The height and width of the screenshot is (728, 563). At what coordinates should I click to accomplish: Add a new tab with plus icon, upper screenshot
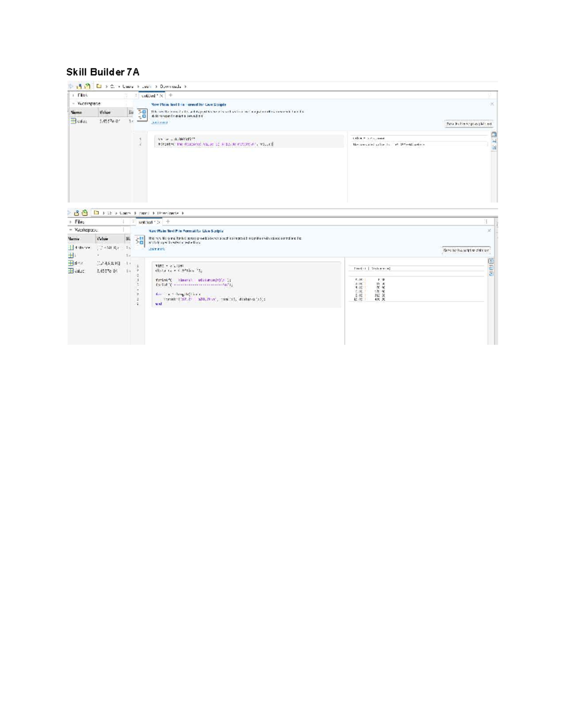(x=170, y=95)
